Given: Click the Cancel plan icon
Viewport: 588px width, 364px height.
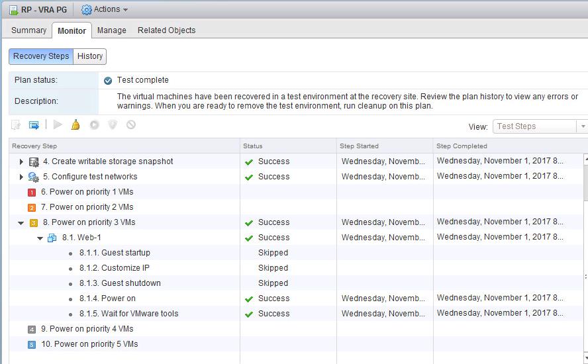Looking at the screenshot, I should pyautogui.click(x=131, y=124).
